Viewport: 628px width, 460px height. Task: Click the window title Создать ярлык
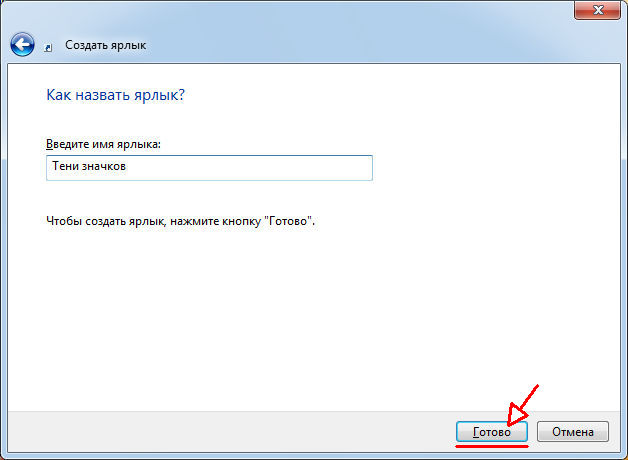(106, 45)
